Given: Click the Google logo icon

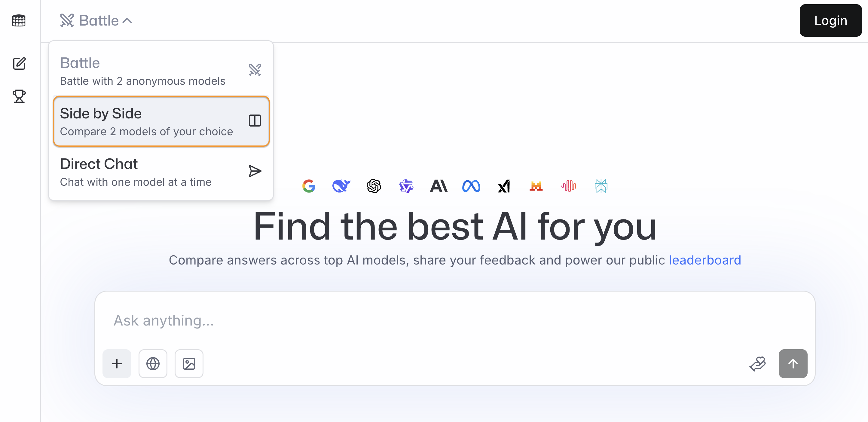Looking at the screenshot, I should pyautogui.click(x=309, y=186).
